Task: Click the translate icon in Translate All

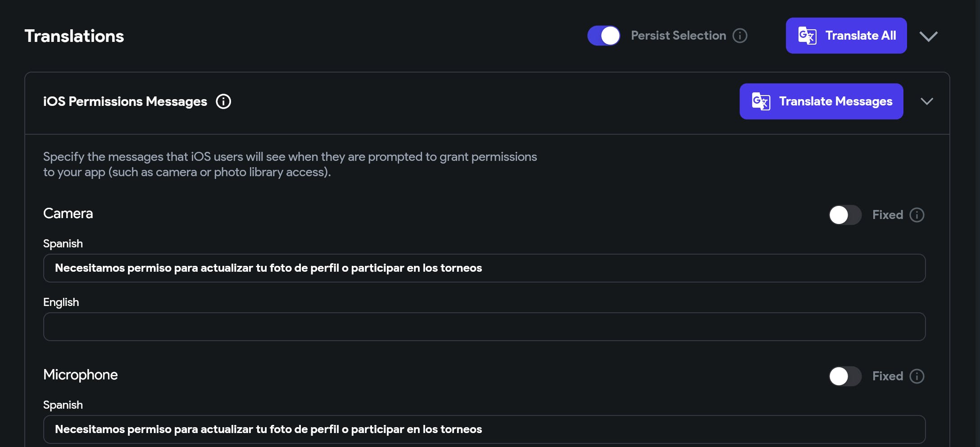Action: (807, 36)
